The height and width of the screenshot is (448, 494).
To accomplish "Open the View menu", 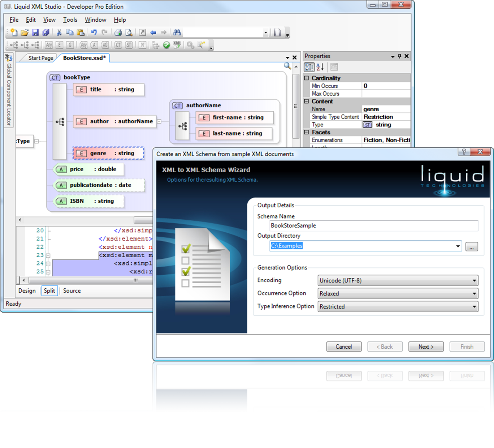I will point(49,20).
